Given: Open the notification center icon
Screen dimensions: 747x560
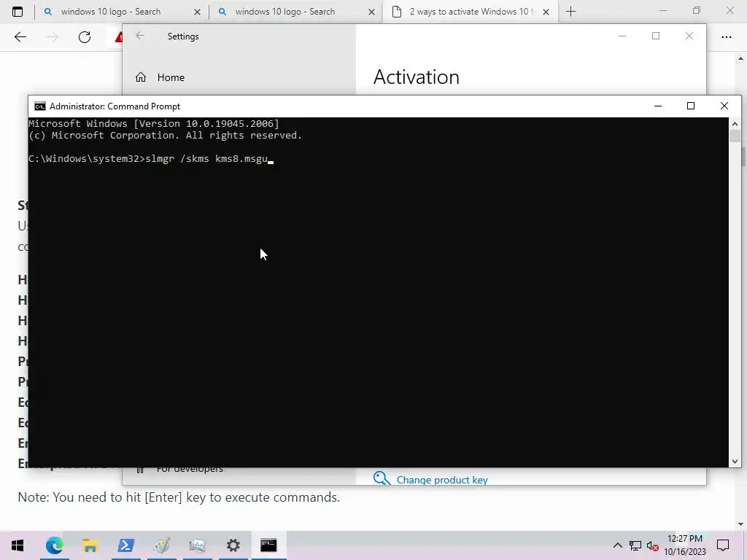Looking at the screenshot, I should click(723, 545).
